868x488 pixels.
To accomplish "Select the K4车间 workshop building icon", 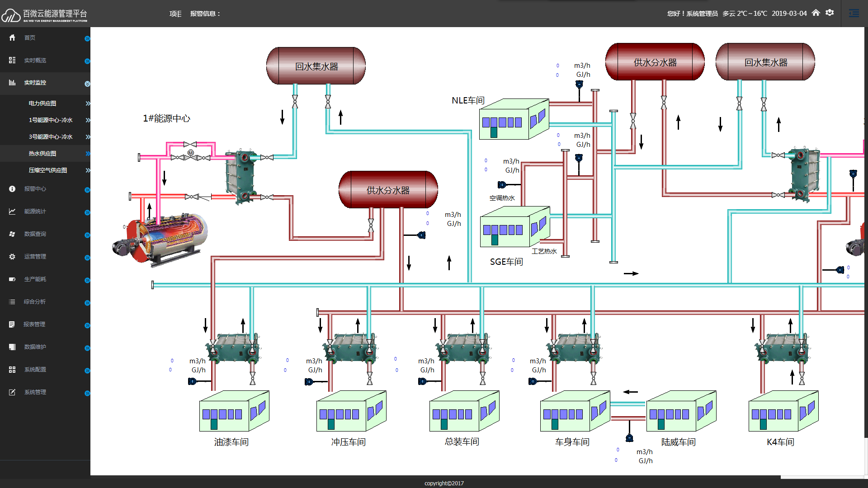I will (x=783, y=411).
